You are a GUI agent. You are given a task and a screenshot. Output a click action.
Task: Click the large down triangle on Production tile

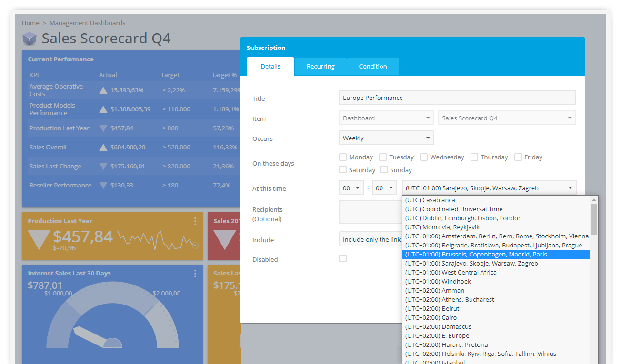[39, 240]
